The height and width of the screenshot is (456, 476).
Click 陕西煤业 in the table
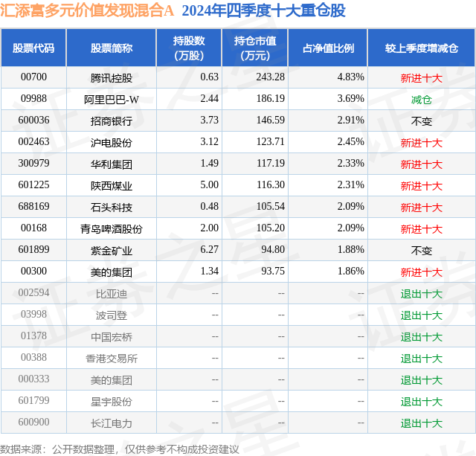(112, 186)
